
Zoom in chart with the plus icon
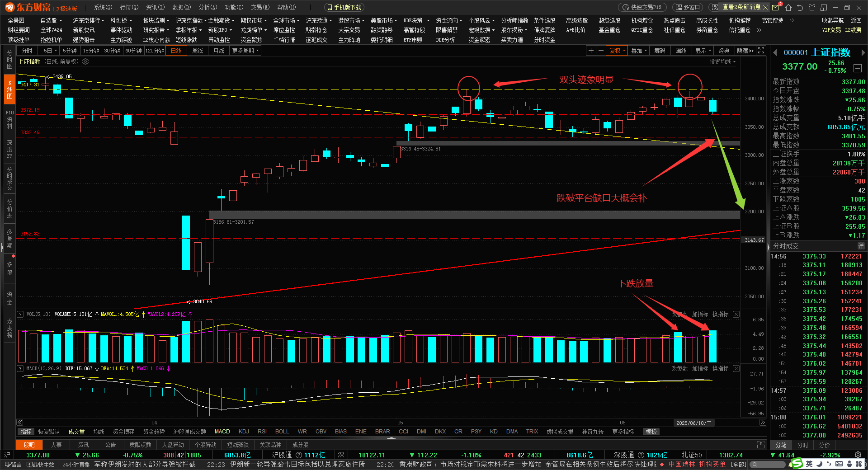click(x=591, y=51)
